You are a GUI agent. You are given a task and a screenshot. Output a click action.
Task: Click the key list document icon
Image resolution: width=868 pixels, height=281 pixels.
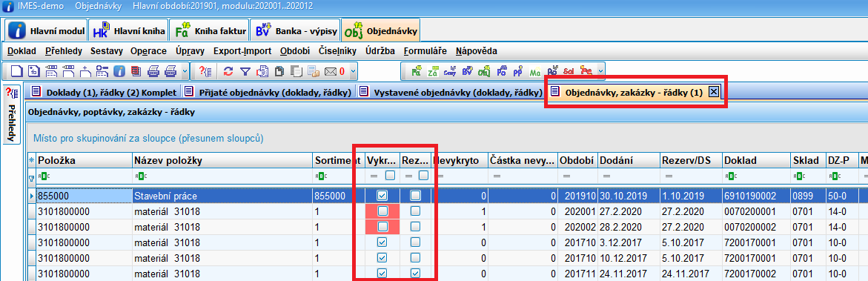102,71
